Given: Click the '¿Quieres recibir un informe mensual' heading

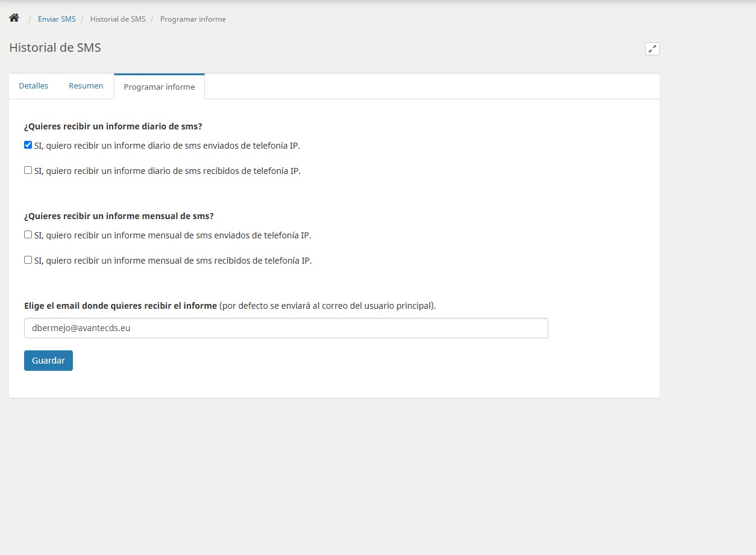Looking at the screenshot, I should click(119, 216).
